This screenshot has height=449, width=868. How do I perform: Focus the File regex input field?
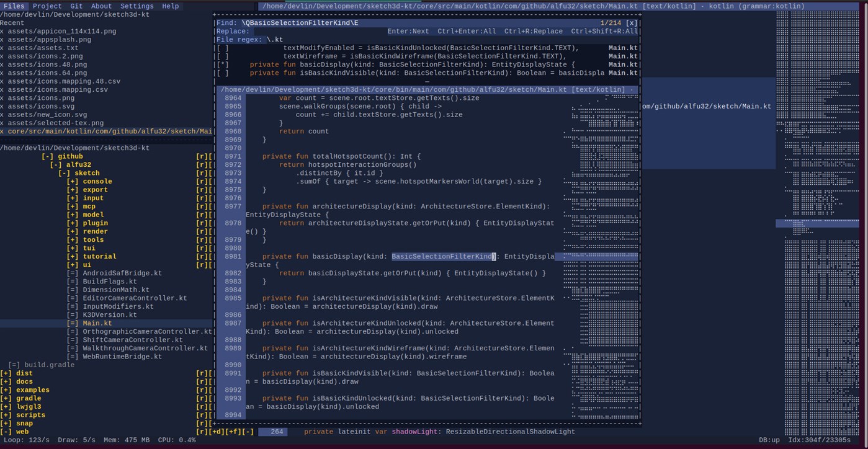(x=452, y=40)
